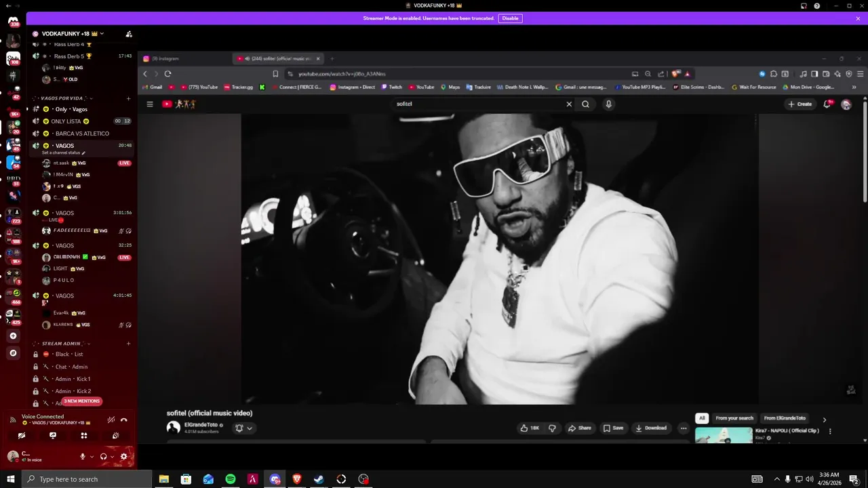Search with voice microphone on YouTube

pos(608,104)
